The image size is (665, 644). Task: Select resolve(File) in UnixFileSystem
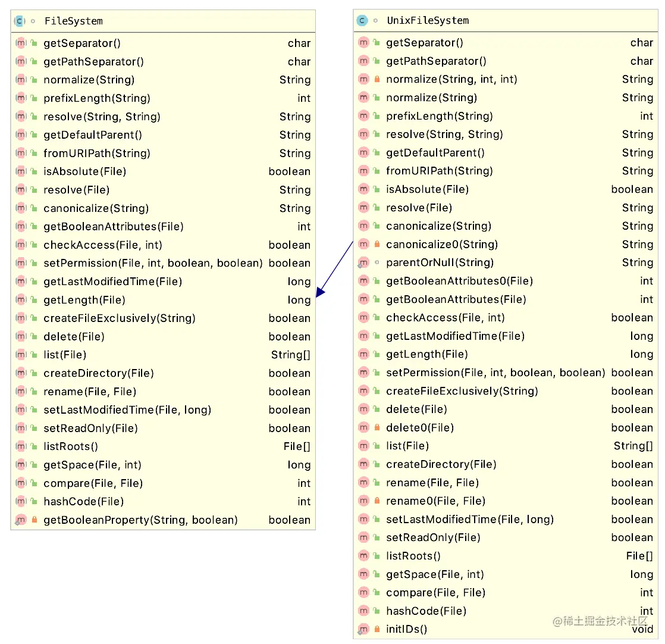click(419, 208)
